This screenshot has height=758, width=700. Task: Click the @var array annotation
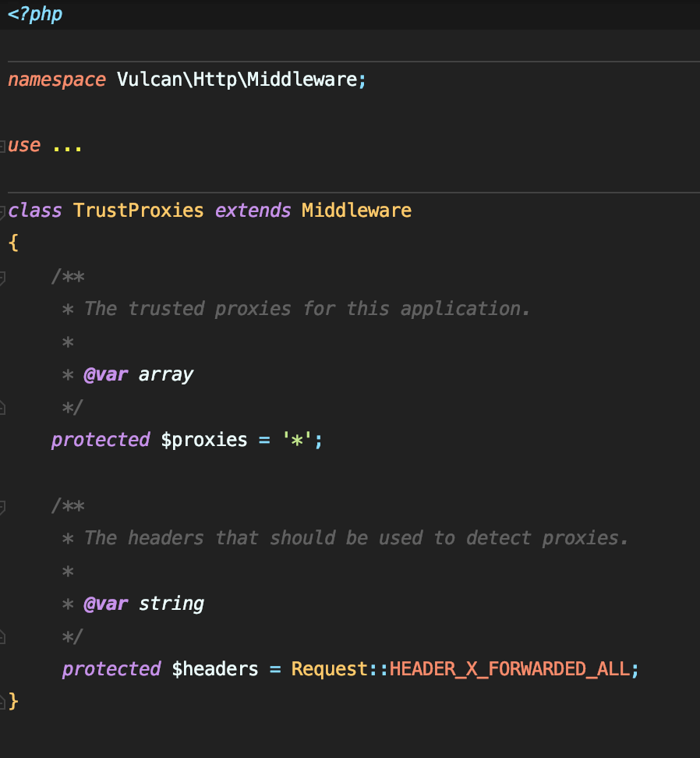[138, 374]
